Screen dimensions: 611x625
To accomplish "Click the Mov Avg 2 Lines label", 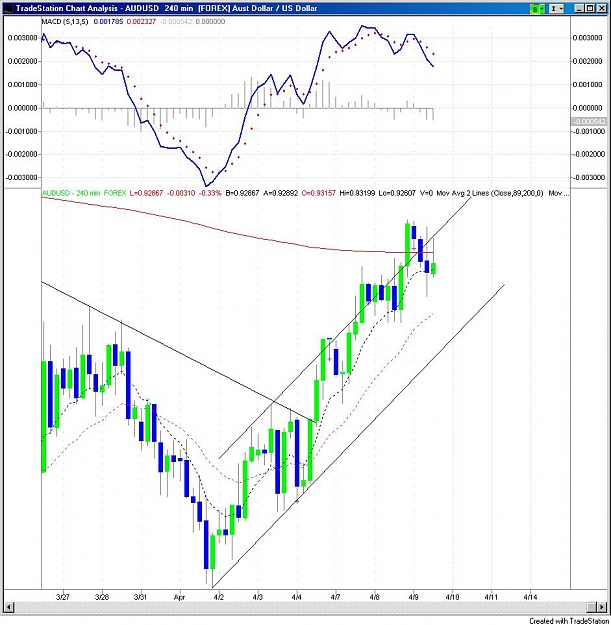I will point(490,193).
